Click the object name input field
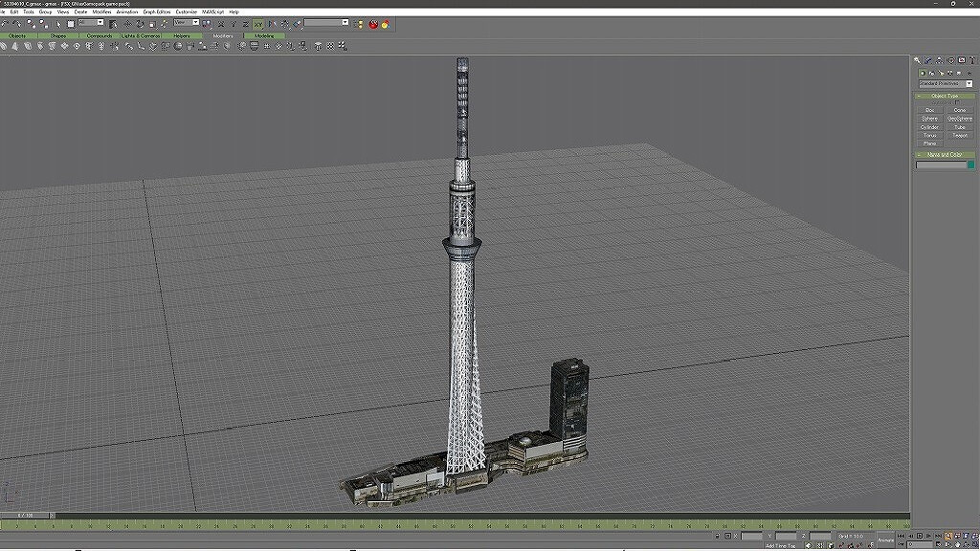 pos(942,165)
